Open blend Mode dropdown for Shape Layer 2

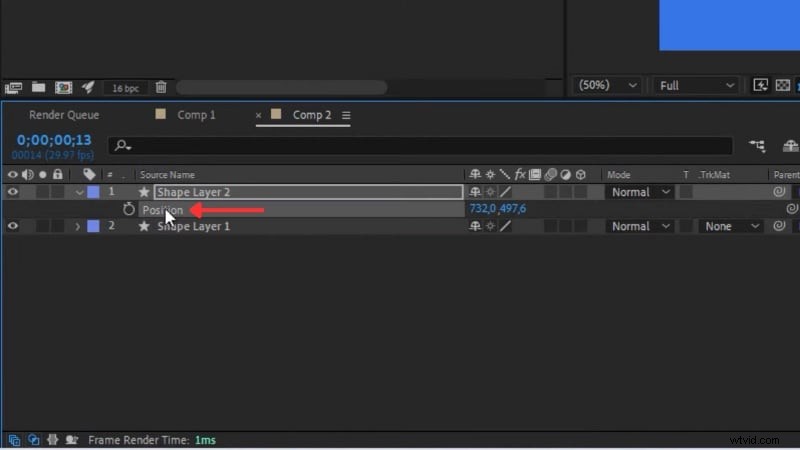tap(640, 192)
